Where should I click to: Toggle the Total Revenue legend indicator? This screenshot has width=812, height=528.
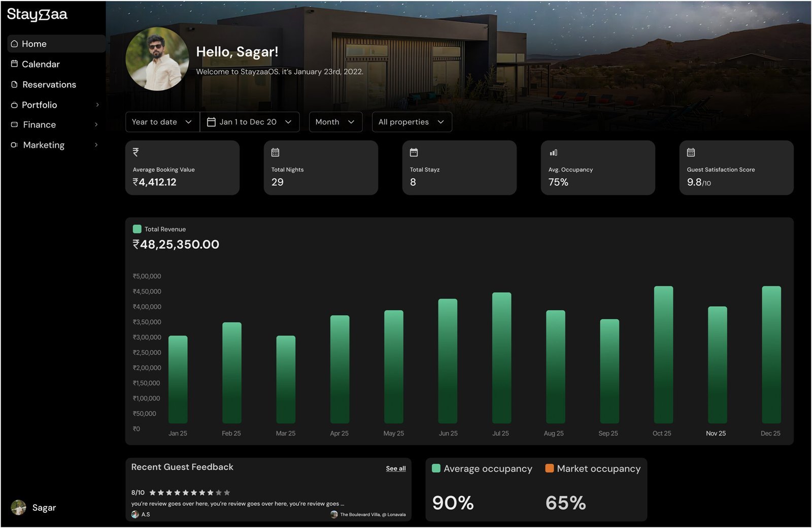tap(137, 229)
